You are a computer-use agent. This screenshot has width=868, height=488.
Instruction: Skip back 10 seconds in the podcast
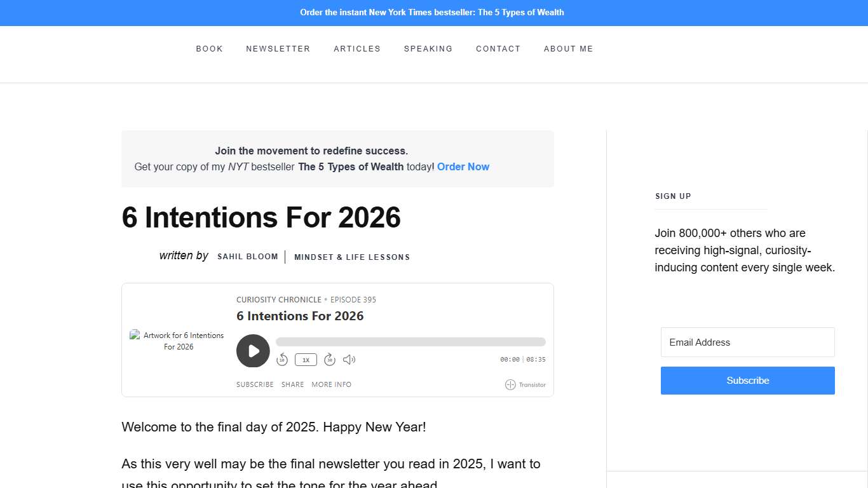282,360
